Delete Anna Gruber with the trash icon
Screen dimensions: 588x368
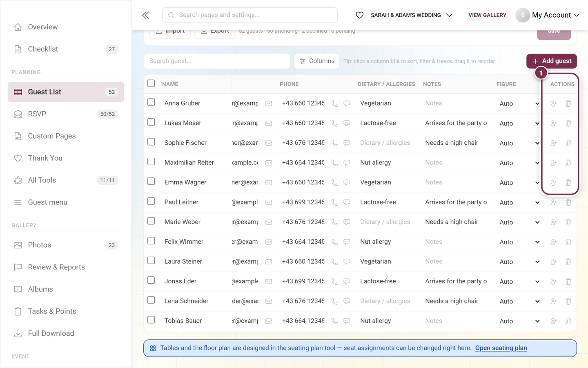coord(568,103)
